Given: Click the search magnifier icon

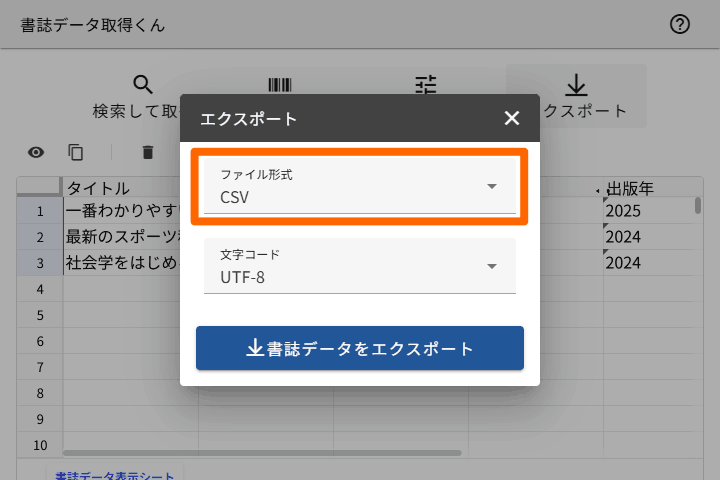Looking at the screenshot, I should [143, 85].
